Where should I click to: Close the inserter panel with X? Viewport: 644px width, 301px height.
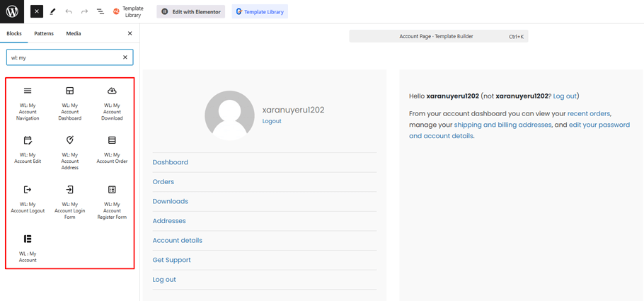click(x=130, y=34)
